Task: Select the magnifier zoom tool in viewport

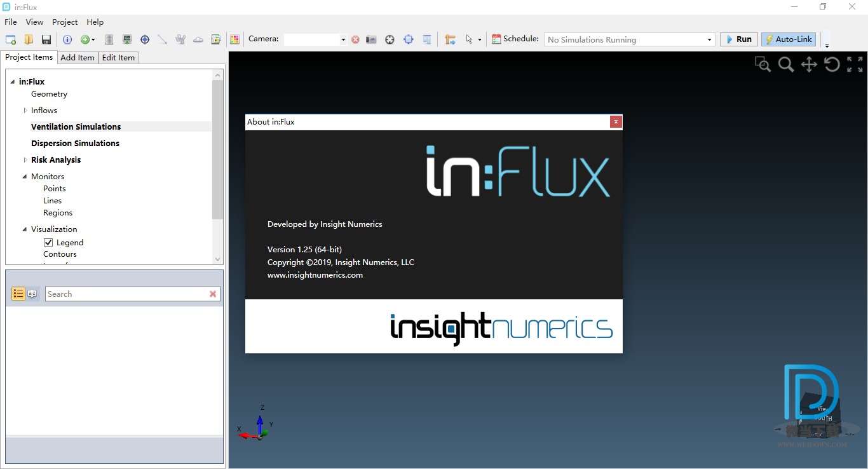Action: point(786,64)
